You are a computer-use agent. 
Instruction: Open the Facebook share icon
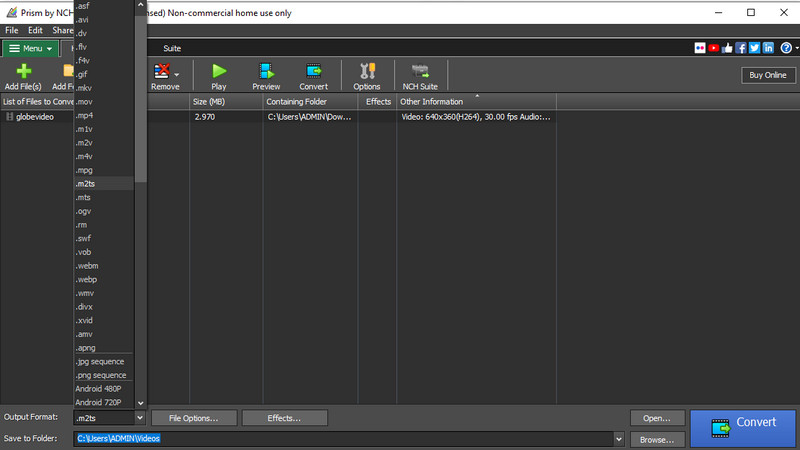click(x=740, y=48)
